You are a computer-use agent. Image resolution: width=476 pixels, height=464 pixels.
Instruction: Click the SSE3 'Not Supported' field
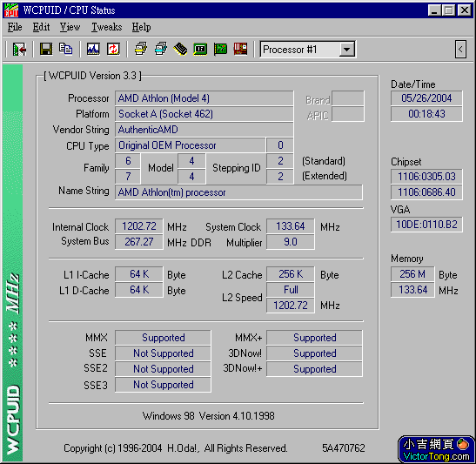point(163,385)
